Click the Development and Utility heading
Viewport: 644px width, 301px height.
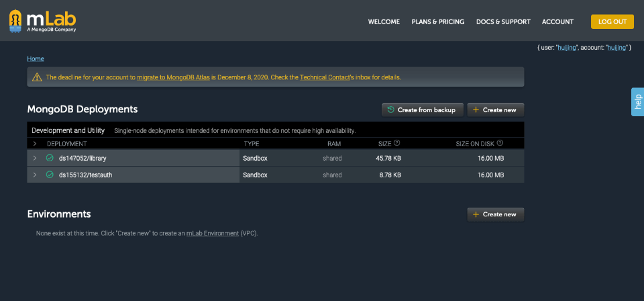pos(68,130)
